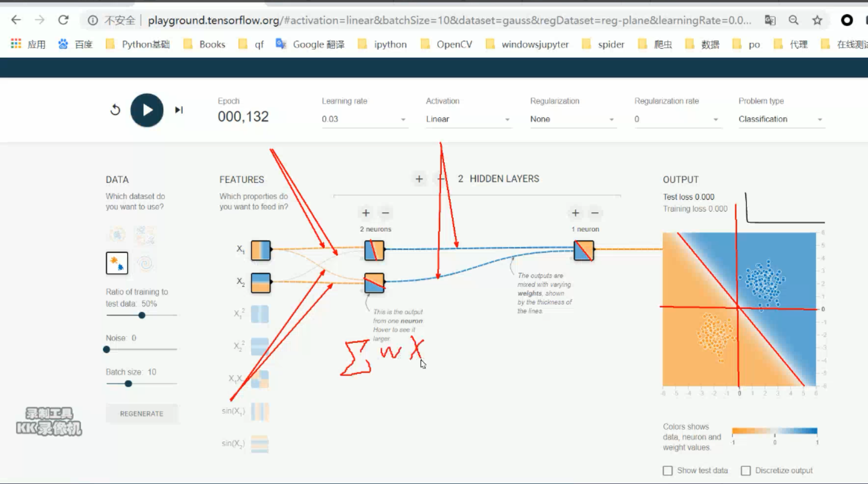Screen dimensions: 868x484
Task: Click the address bar URL field
Action: (450, 20)
